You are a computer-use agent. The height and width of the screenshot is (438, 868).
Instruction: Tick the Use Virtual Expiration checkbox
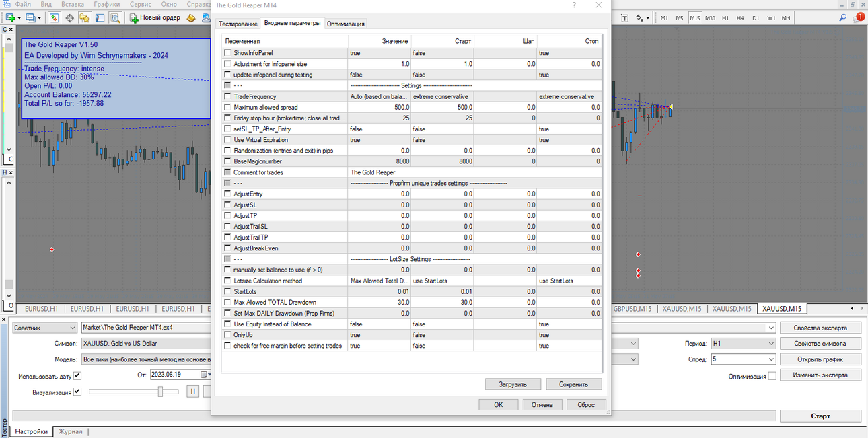tap(227, 140)
